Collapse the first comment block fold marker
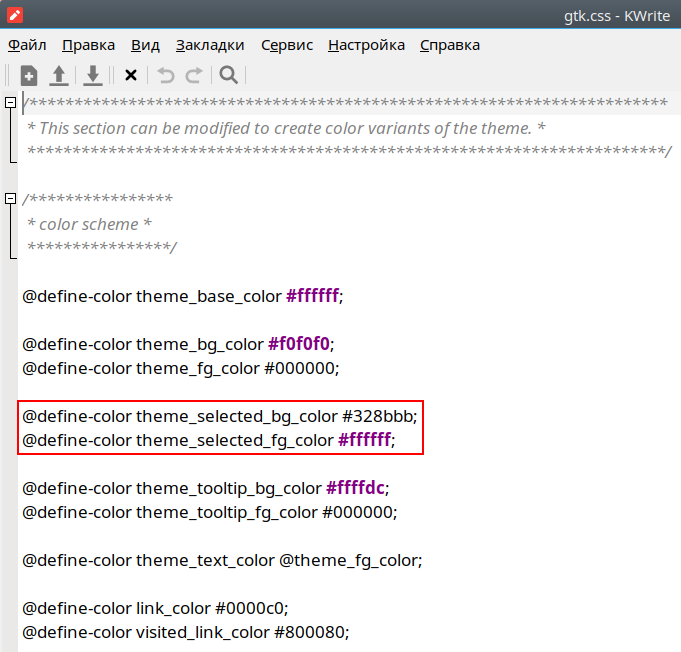Viewport: 681px width, 652px height. click(10, 103)
